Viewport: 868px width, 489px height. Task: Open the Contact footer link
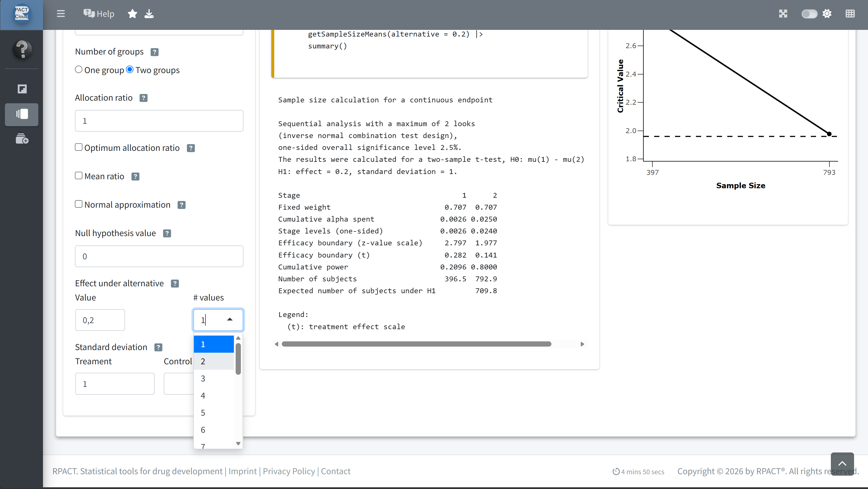335,471
